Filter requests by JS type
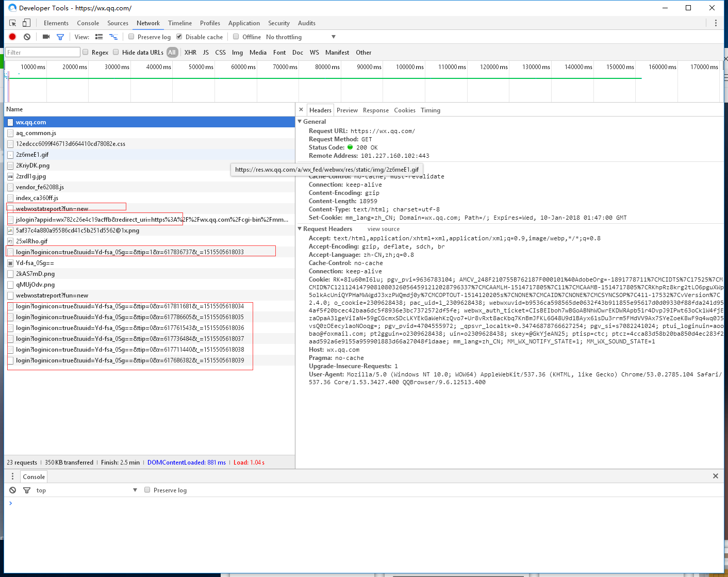728x577 pixels. (206, 53)
